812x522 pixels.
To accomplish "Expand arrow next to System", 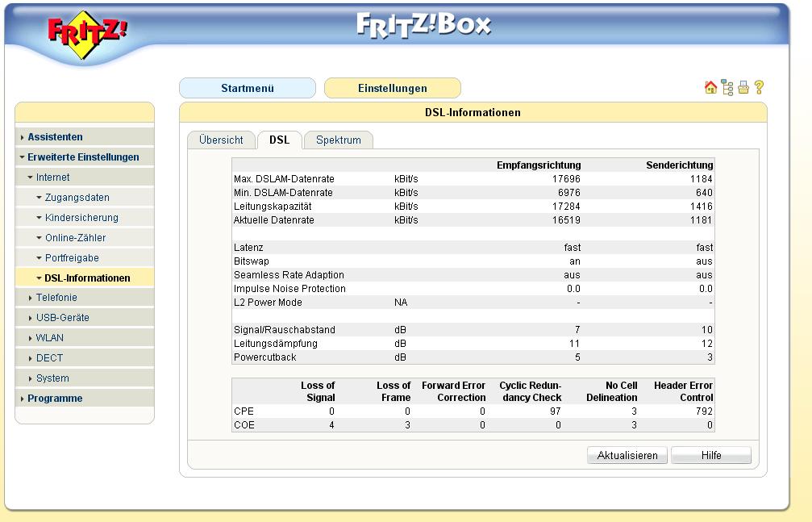I will click(x=31, y=379).
